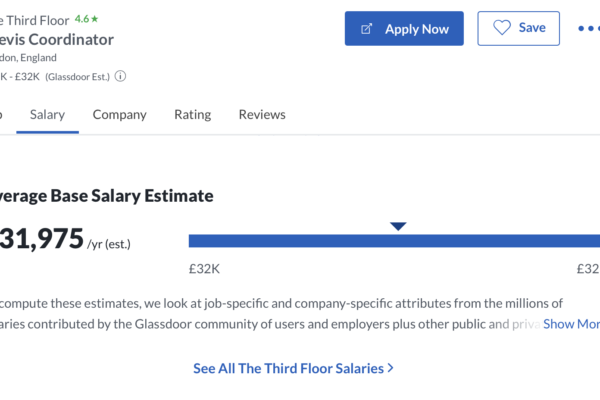Click the blue salary range bar
Screen dimensions: 600x400
[x=394, y=241]
